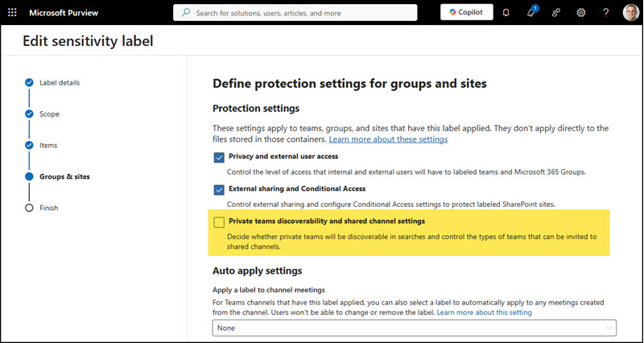Viewport: 644px width, 343px height.
Task: Click the Auto apply settings subheading
Action: 257,271
